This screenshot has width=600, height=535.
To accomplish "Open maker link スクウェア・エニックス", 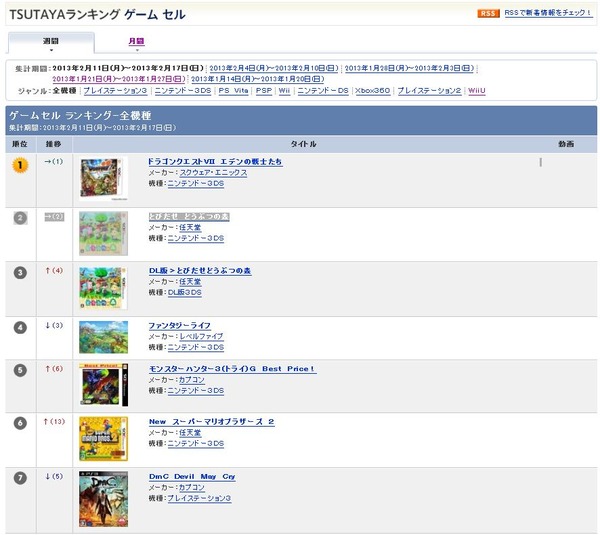I will (x=213, y=173).
